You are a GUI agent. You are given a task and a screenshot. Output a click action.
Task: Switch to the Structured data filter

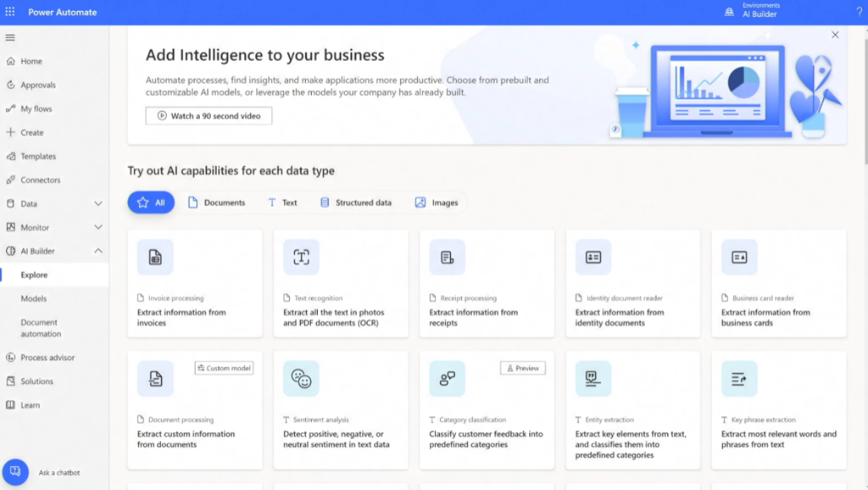tap(355, 203)
